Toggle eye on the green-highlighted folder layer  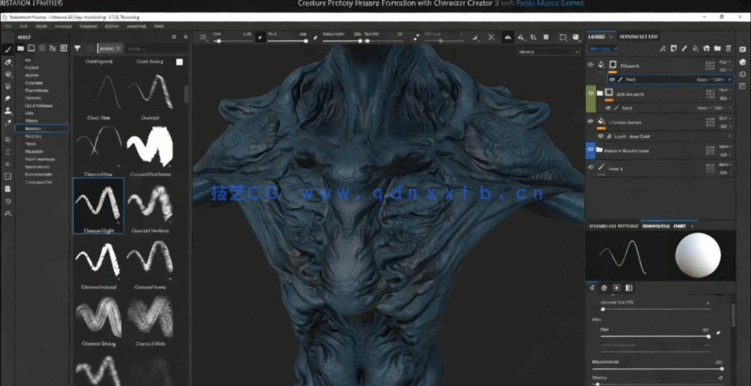click(591, 93)
